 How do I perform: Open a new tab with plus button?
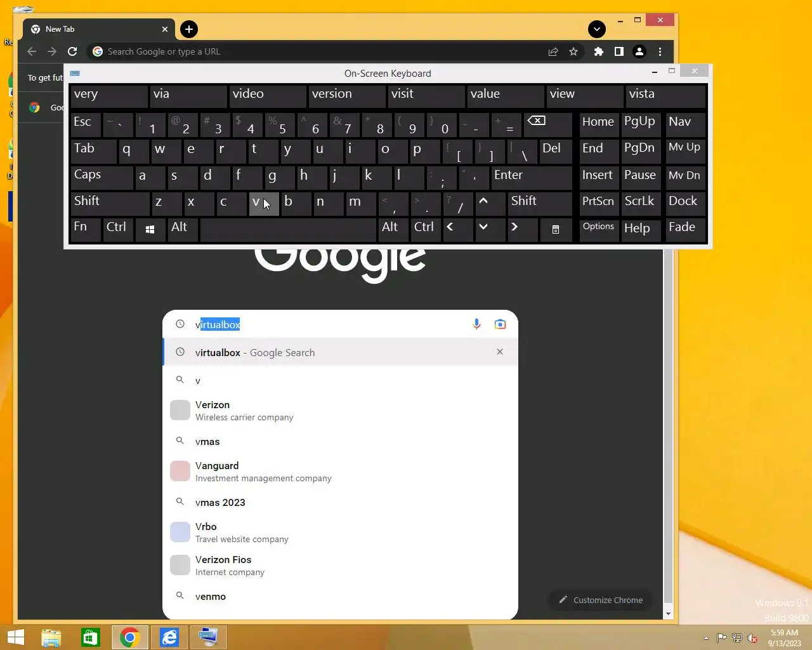point(189,29)
